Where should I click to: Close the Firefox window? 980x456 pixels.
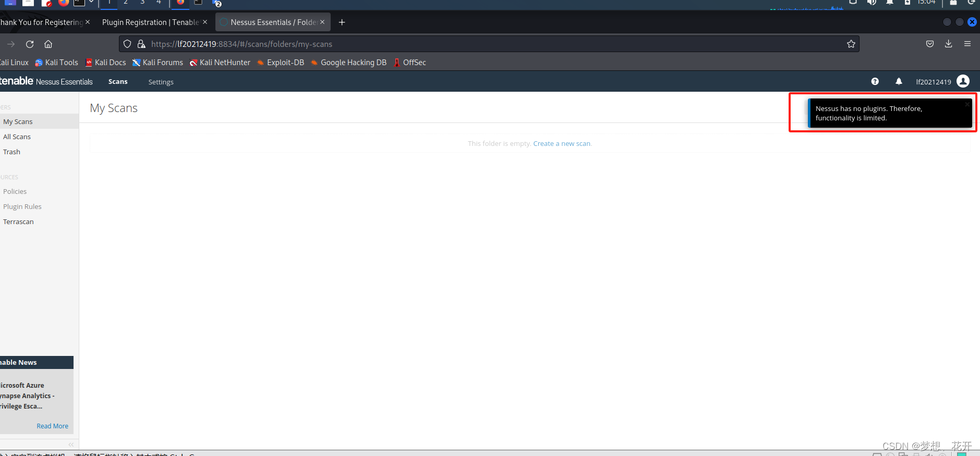[972, 22]
